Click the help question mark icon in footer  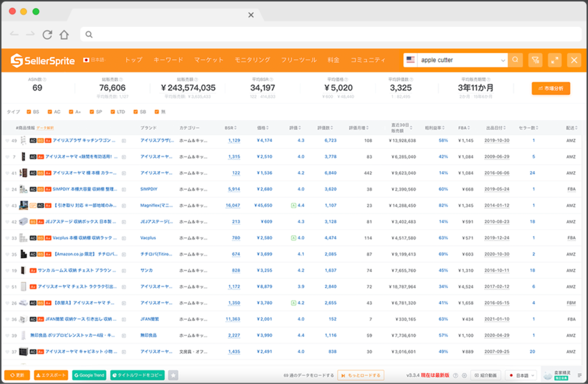coord(456,376)
